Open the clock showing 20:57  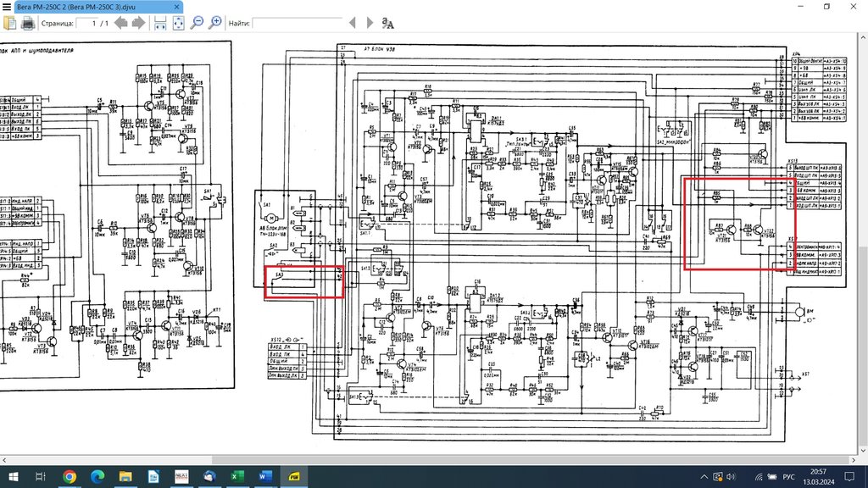pos(818,476)
